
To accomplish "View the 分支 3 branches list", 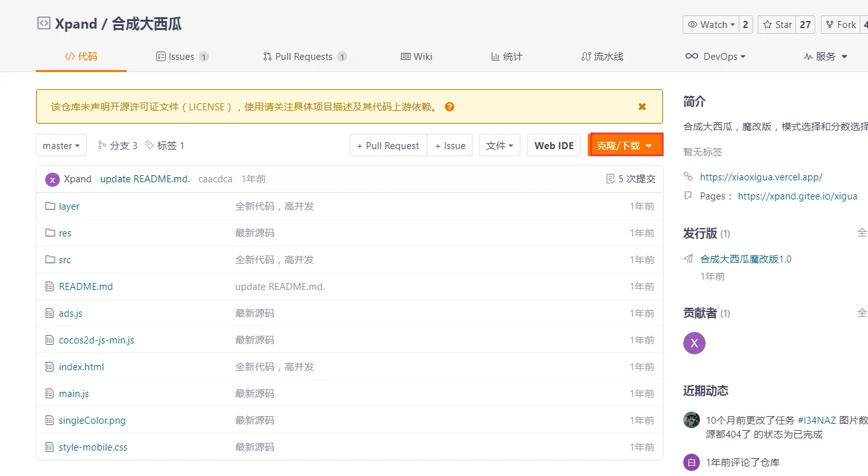I will pos(124,145).
